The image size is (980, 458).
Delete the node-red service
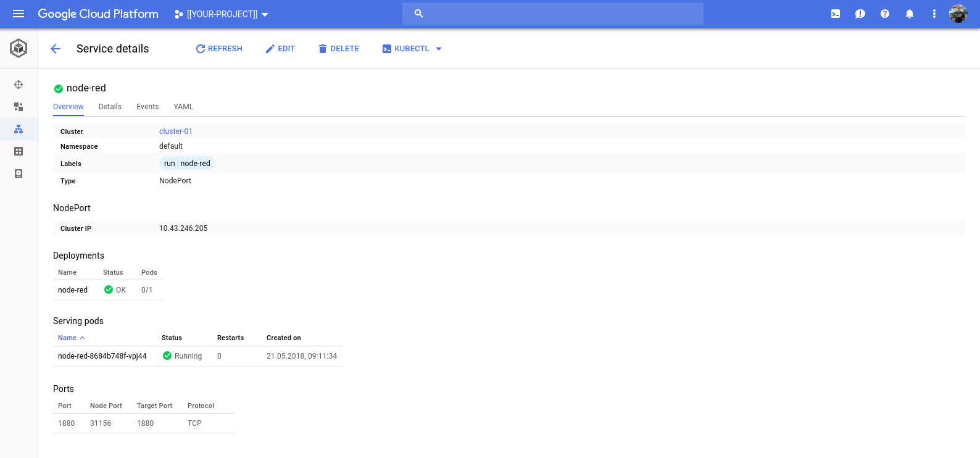338,49
